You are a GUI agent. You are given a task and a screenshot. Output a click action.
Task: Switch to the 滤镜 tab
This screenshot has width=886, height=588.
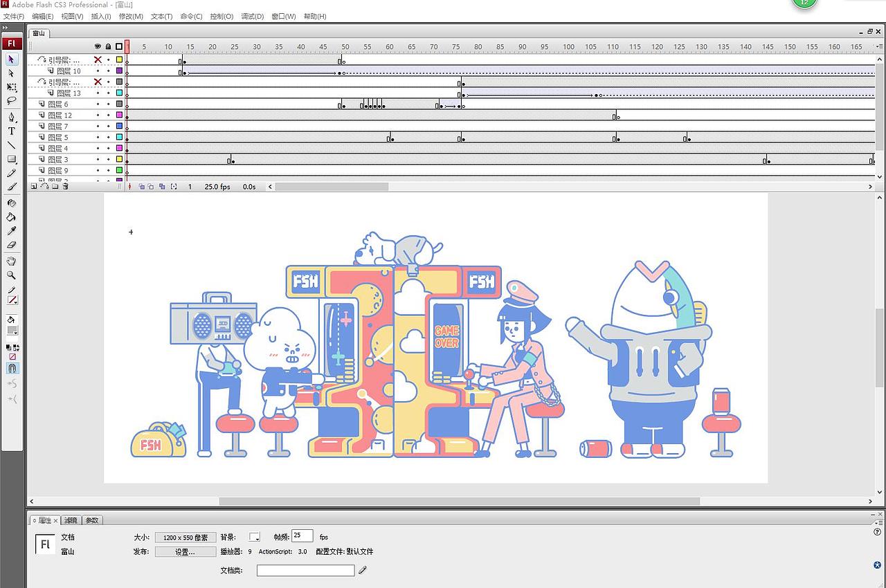[71, 520]
